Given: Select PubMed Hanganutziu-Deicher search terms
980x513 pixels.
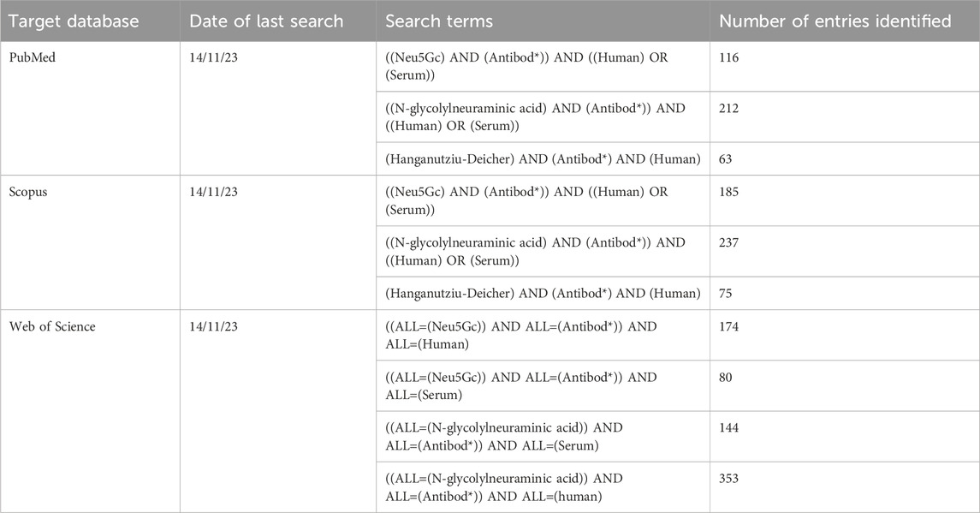Looking at the screenshot, I should tap(543, 159).
